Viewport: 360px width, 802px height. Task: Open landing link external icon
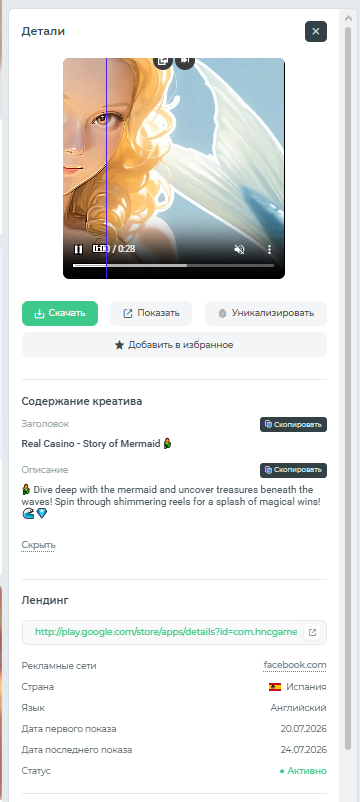[x=312, y=633]
